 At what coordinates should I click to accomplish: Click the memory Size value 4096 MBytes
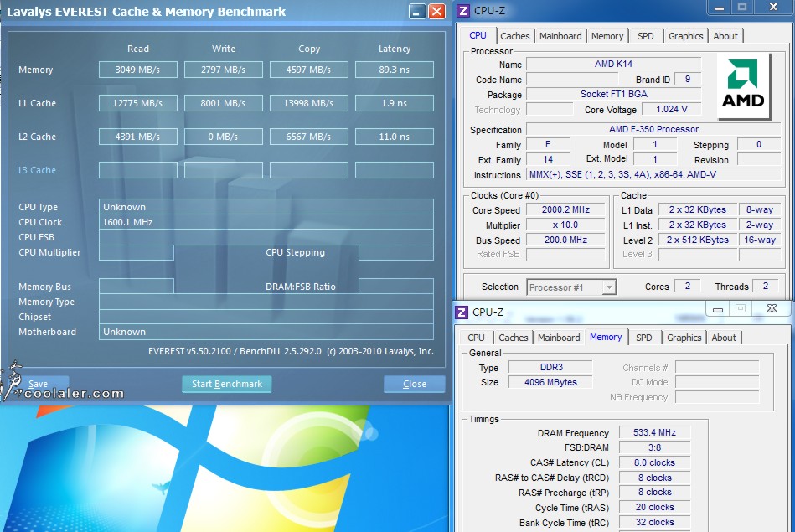550,382
